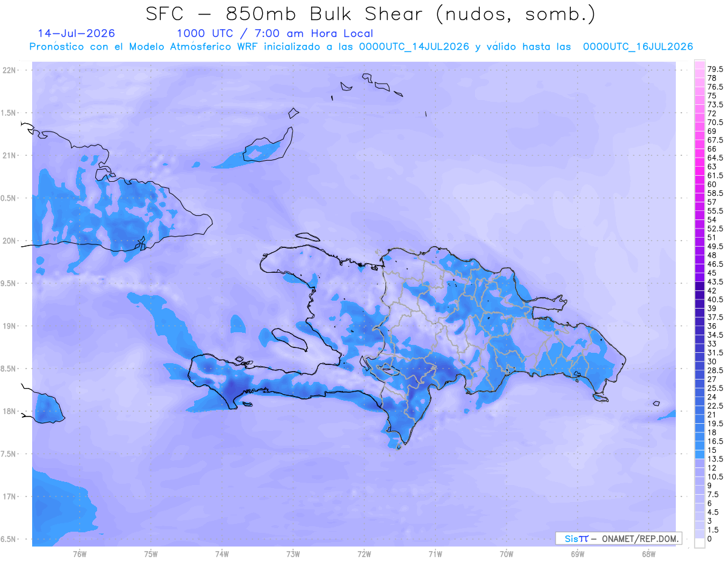
Task: Click the "73W" longitude label
Action: point(293,554)
